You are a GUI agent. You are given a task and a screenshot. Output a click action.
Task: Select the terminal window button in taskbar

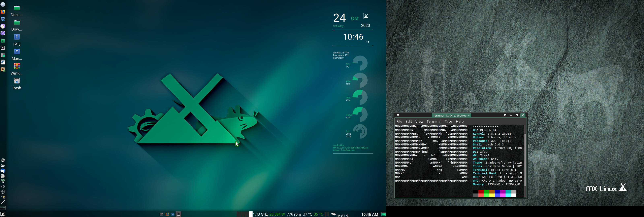(179, 214)
